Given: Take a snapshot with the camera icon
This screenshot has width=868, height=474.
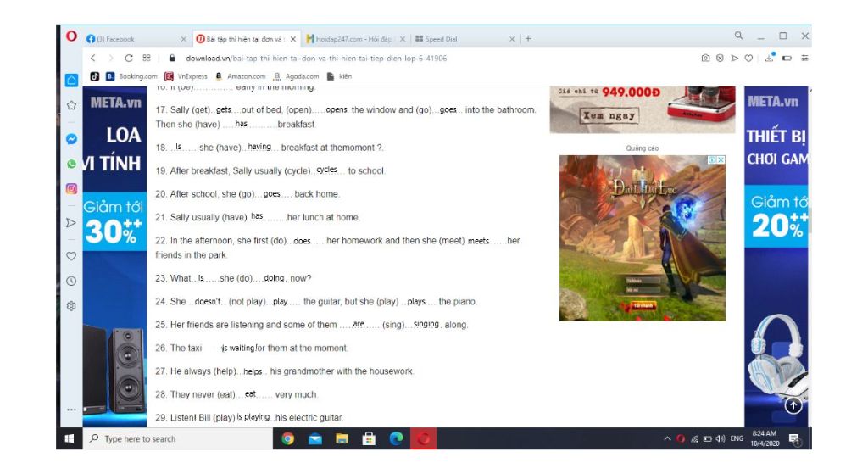Looking at the screenshot, I should click(x=705, y=59).
